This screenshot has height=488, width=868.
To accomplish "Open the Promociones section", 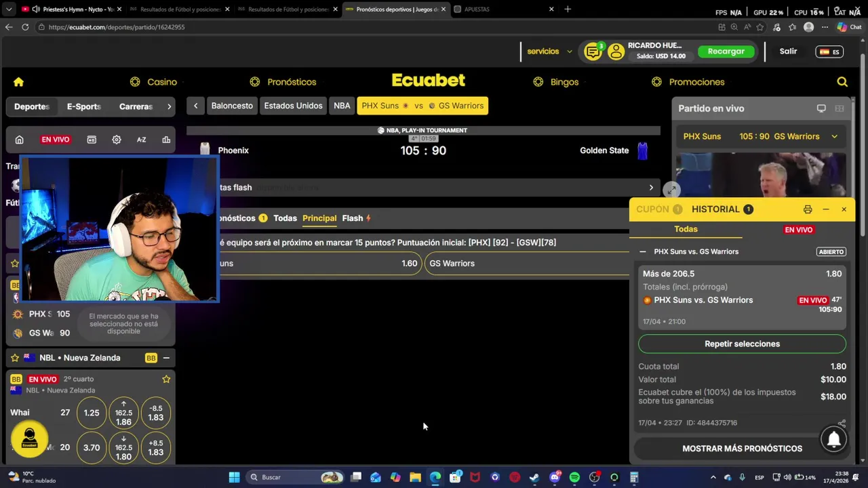I will [688, 82].
